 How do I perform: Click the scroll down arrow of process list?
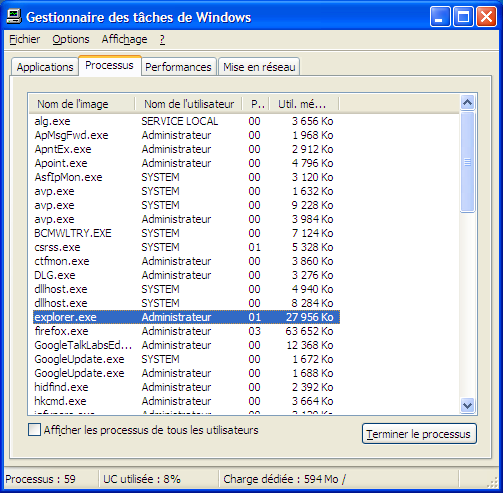tap(467, 406)
